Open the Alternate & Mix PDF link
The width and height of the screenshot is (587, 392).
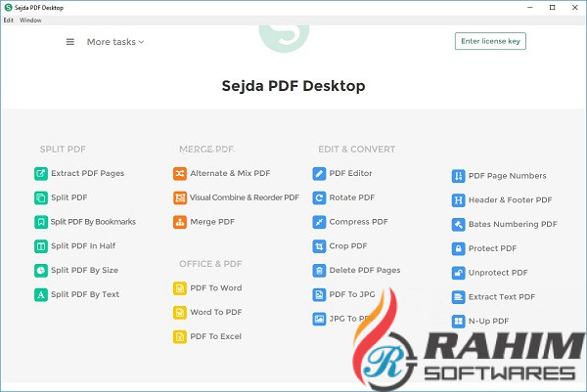(x=230, y=174)
